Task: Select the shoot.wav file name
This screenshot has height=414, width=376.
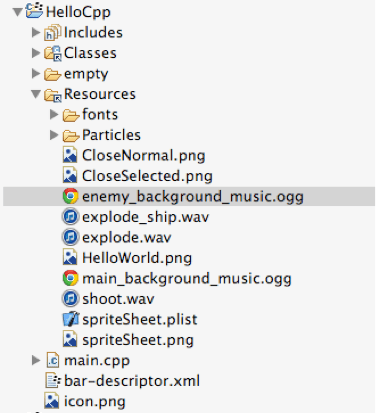Action: (118, 299)
